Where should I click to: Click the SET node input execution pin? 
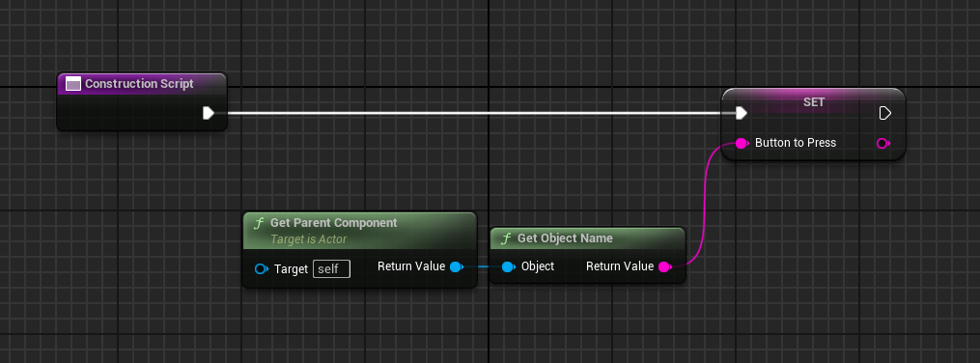742,113
